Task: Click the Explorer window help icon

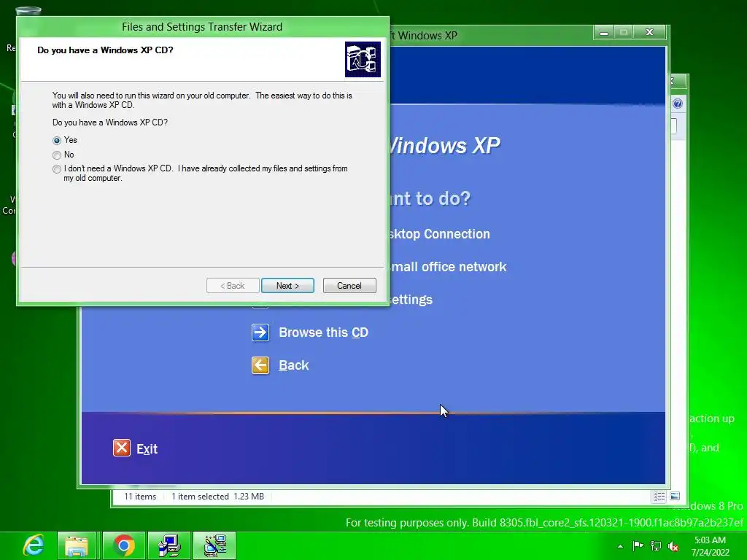Action: (x=678, y=104)
